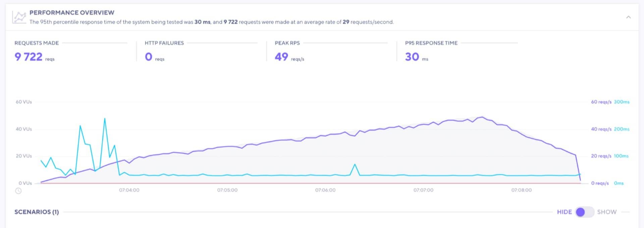The image size is (644, 228).
Task: Click the 300ms response time axis label
Action: click(x=622, y=102)
